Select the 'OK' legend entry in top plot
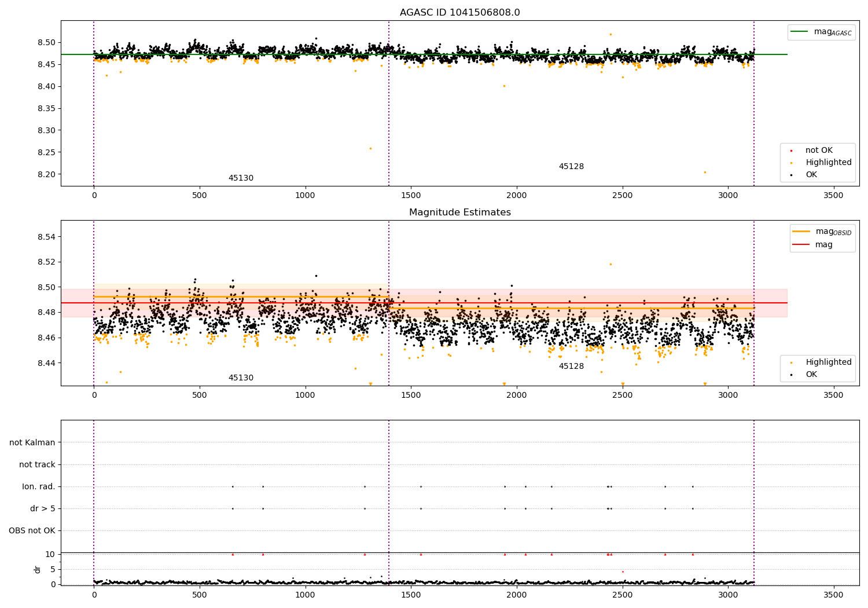868x608 pixels. click(811, 175)
